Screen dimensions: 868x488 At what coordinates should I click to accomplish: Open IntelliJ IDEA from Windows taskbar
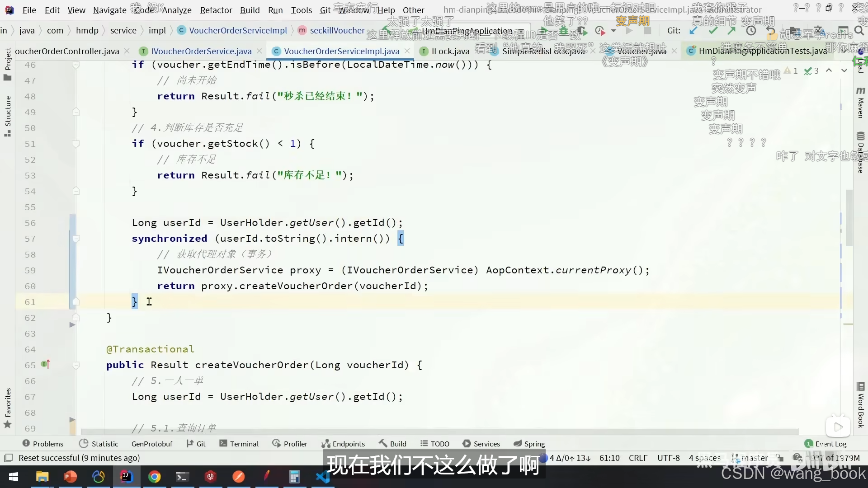click(126, 477)
